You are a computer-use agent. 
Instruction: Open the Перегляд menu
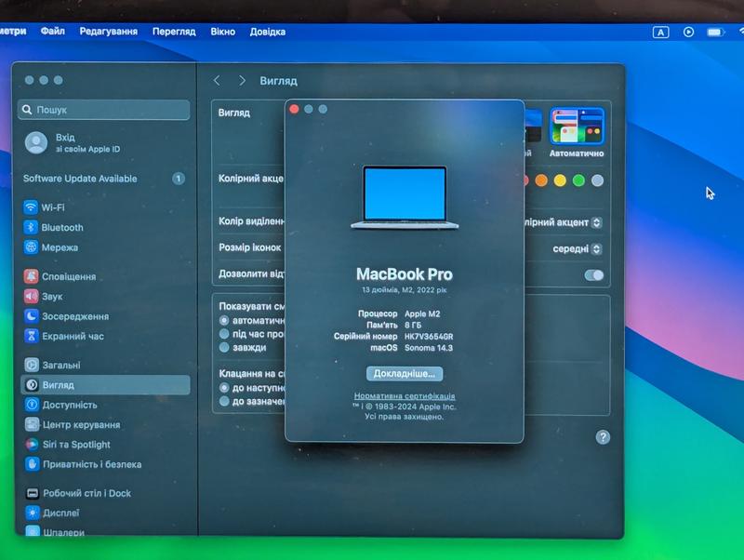174,32
